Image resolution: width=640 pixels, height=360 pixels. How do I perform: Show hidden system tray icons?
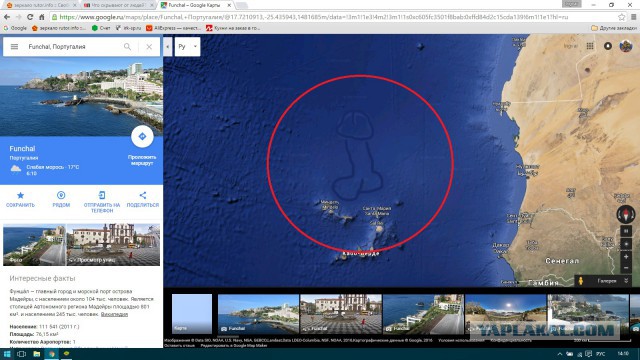[560, 354]
